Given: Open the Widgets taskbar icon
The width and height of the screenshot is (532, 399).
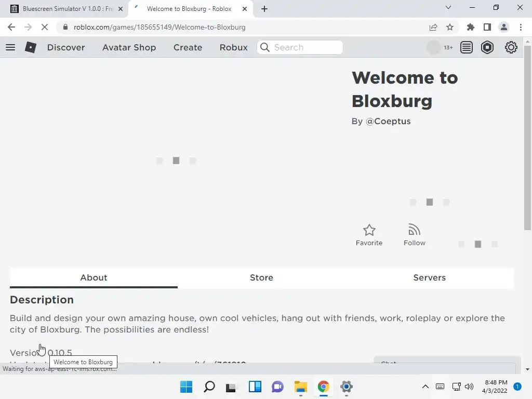Looking at the screenshot, I should 255,387.
